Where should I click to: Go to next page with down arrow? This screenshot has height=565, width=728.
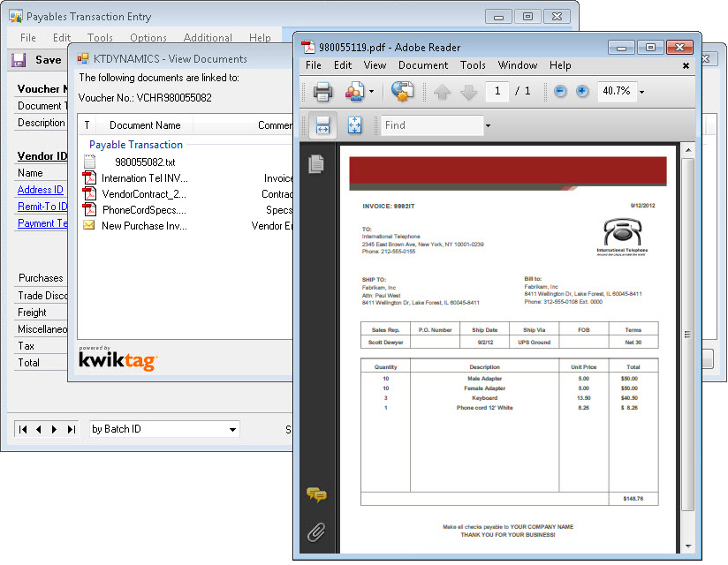(468, 92)
